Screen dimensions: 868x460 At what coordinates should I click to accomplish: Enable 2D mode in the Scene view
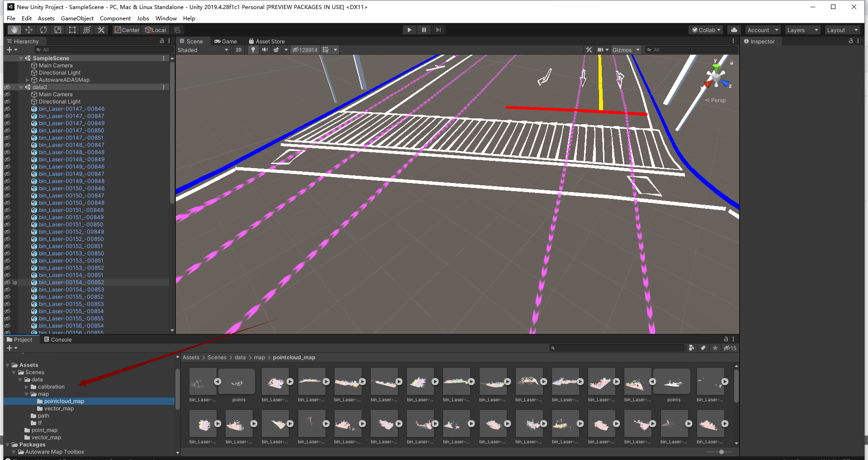[238, 50]
